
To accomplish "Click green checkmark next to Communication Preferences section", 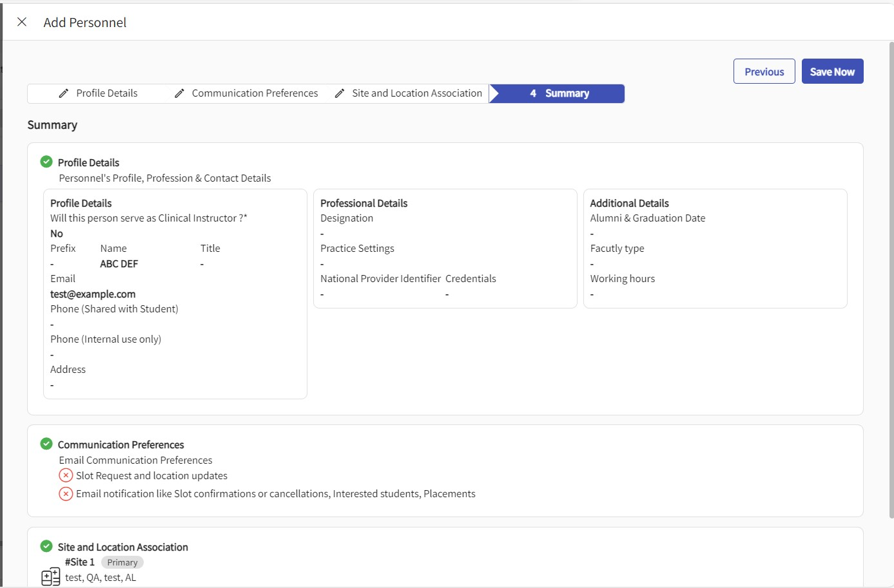I will [x=46, y=444].
